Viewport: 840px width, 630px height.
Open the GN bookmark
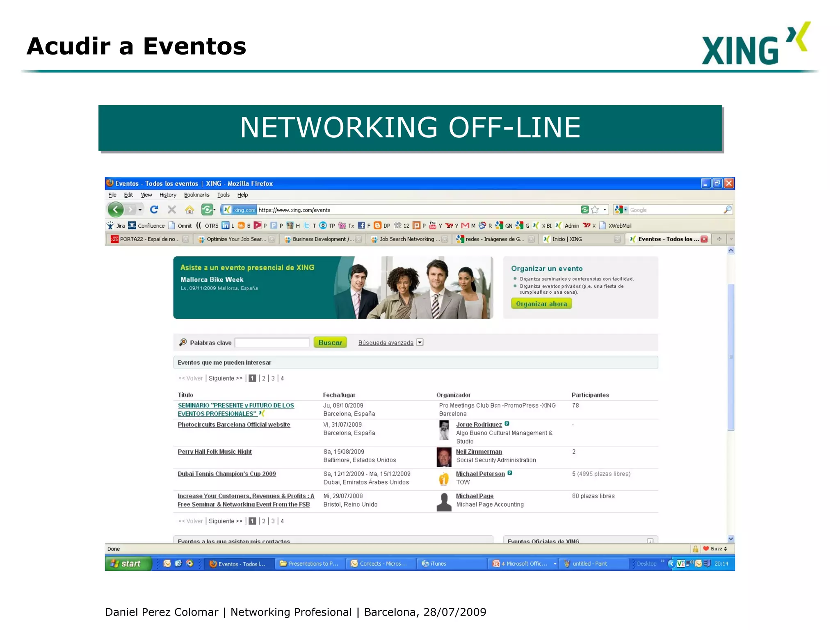(x=504, y=226)
